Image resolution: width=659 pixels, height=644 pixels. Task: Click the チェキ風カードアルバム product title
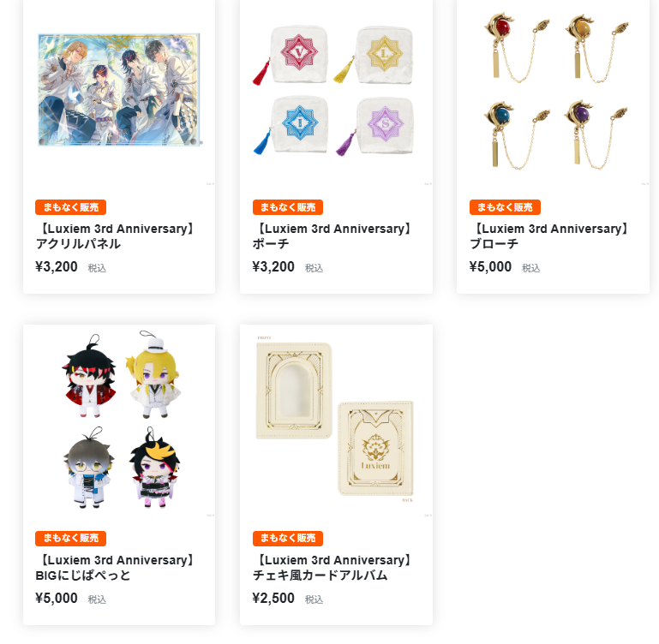click(x=332, y=568)
